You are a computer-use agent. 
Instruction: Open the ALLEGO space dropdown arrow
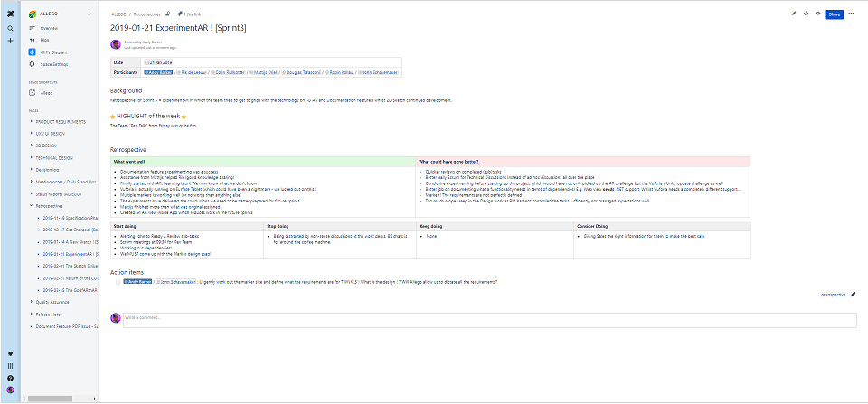(x=89, y=14)
